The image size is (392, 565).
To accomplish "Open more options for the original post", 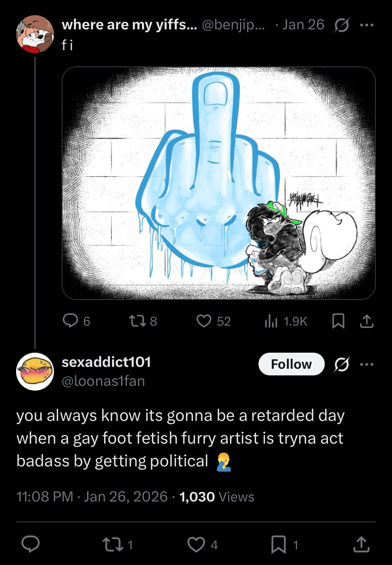I will (367, 25).
